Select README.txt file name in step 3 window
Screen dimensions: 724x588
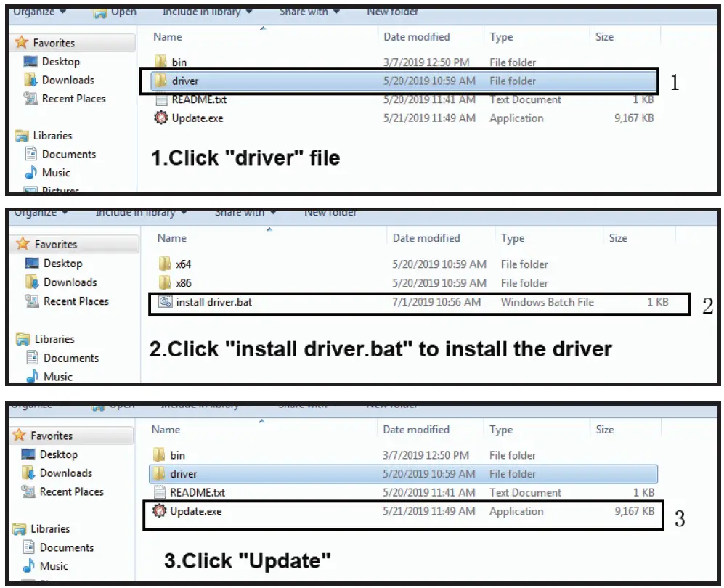(198, 492)
